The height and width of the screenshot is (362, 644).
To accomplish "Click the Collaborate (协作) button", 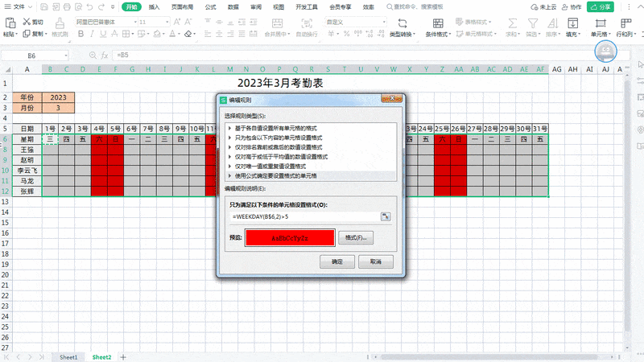I will (x=572, y=7).
